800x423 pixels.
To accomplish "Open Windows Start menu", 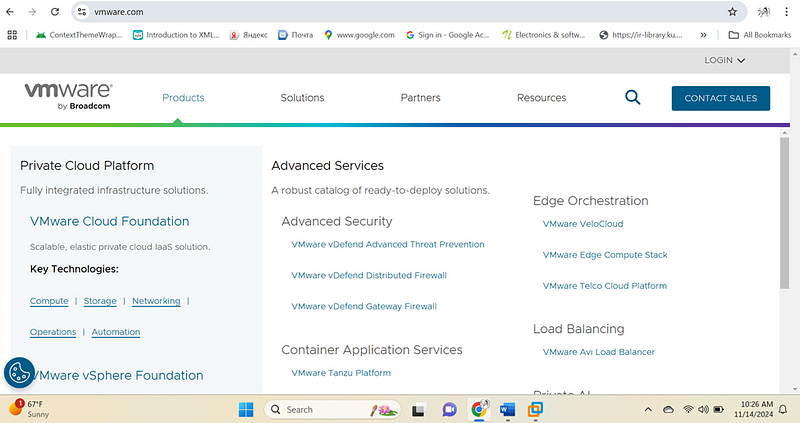I will click(246, 409).
